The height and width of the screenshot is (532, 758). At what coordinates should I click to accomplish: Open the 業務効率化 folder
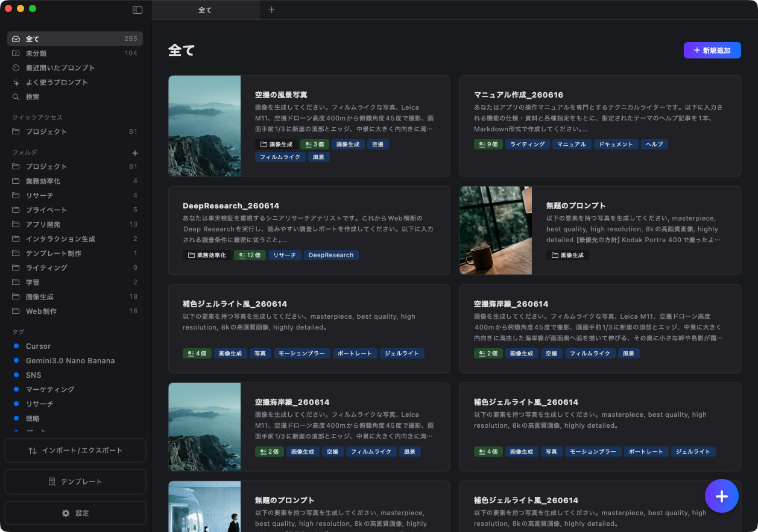point(75,181)
